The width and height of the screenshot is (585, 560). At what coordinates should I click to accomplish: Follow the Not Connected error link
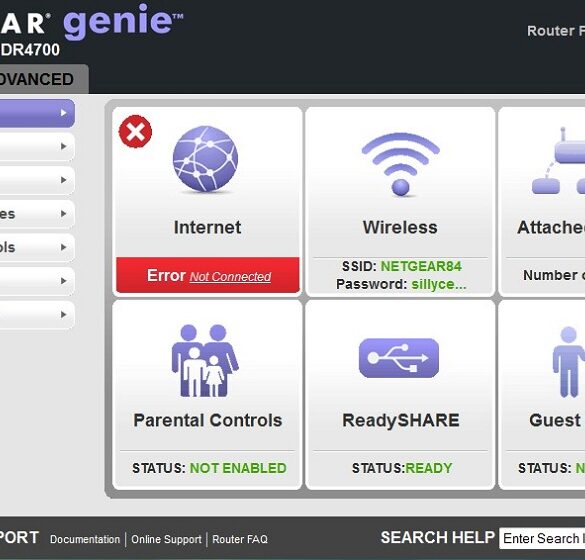pyautogui.click(x=230, y=277)
